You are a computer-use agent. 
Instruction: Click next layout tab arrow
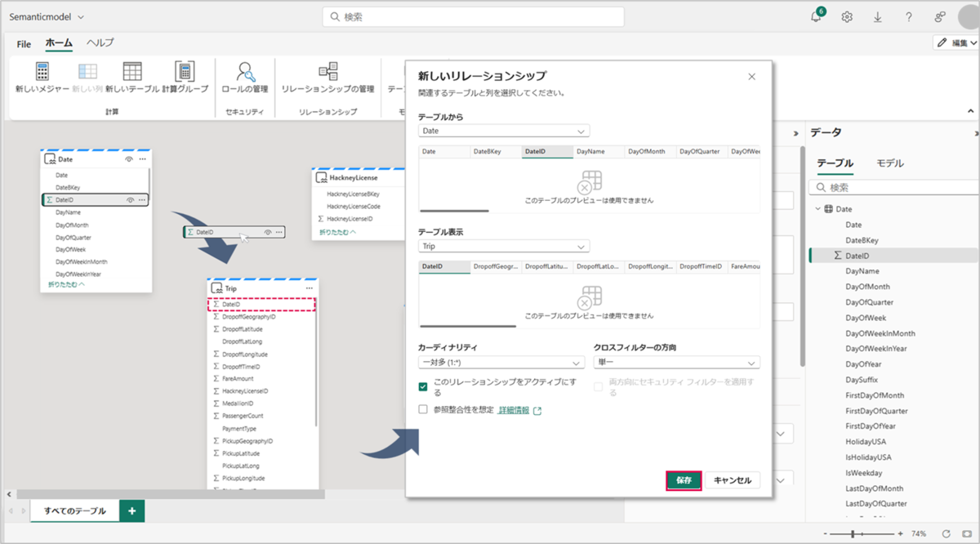(x=23, y=511)
